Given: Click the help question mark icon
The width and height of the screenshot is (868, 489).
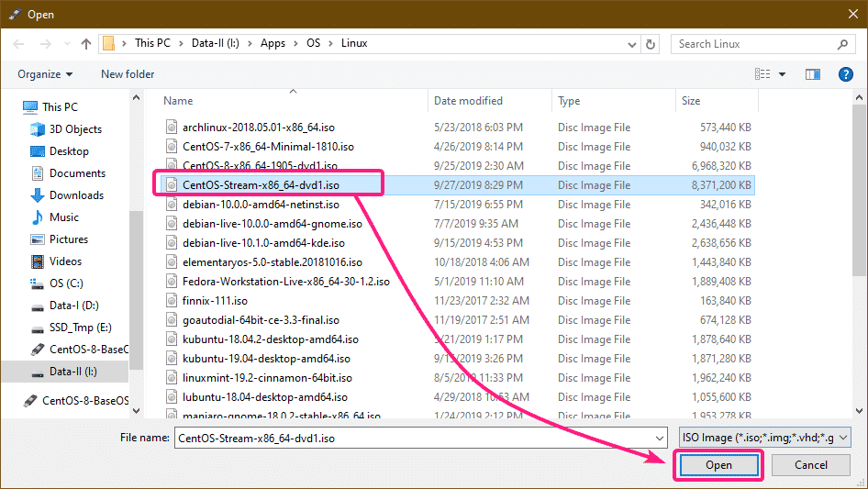Looking at the screenshot, I should pos(841,74).
